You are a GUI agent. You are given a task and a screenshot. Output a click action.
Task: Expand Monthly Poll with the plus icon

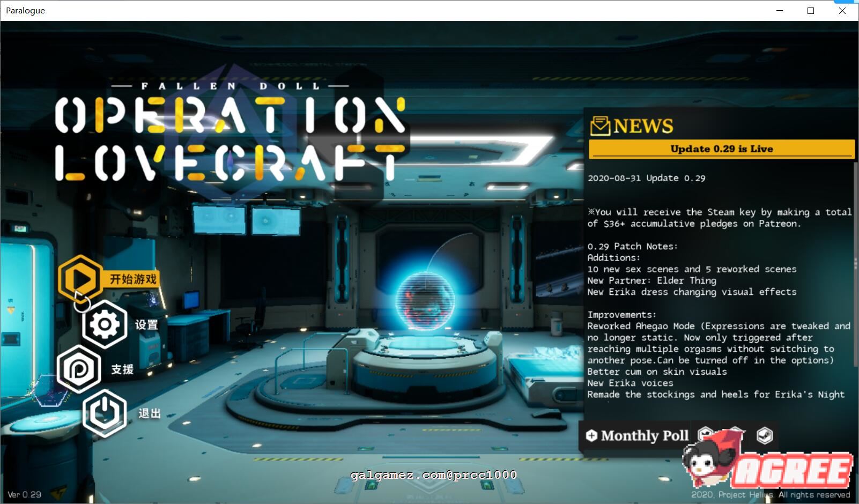click(x=591, y=435)
